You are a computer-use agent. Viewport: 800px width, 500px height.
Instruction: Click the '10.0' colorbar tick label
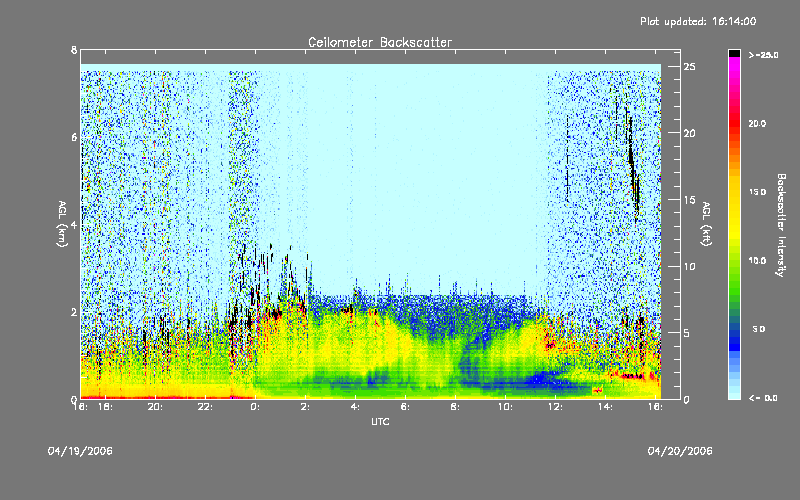(x=757, y=261)
